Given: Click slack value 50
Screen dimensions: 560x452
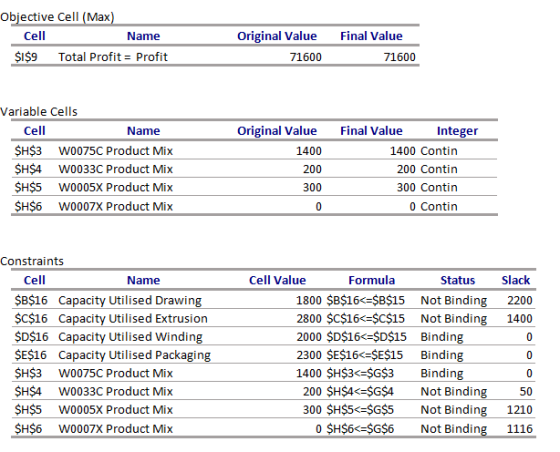Looking at the screenshot, I should pyautogui.click(x=526, y=391).
